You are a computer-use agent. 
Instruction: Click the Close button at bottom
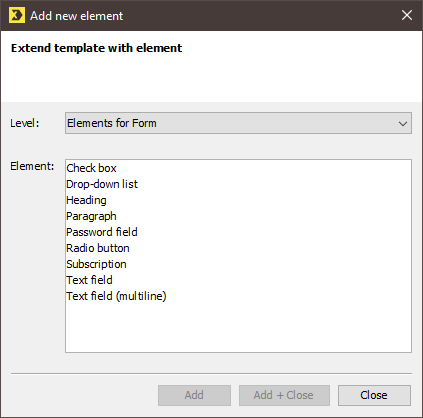[374, 395]
